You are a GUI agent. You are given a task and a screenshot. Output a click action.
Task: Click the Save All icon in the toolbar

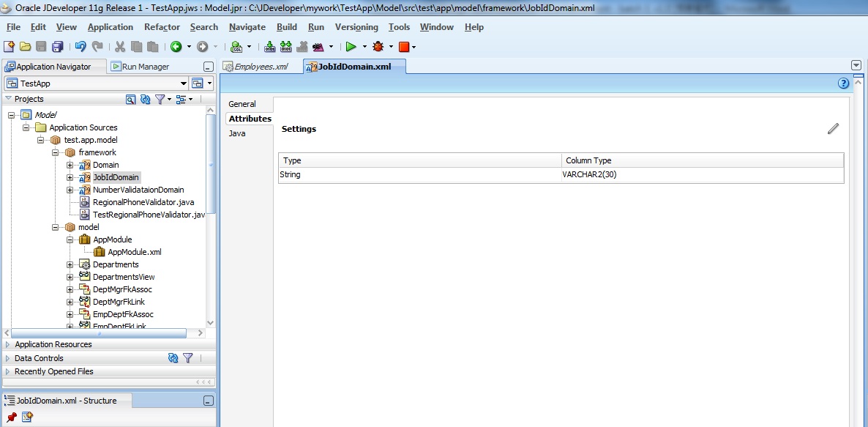(x=56, y=46)
